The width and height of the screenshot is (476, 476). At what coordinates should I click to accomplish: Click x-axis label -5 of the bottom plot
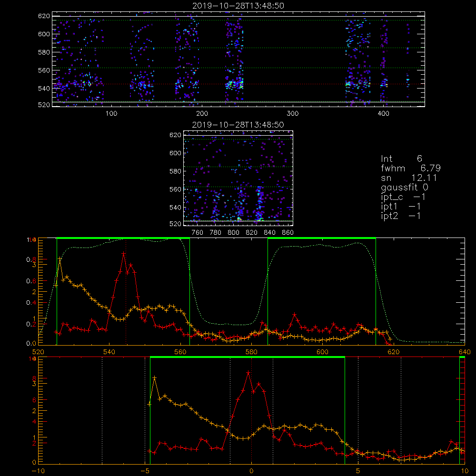(145, 471)
